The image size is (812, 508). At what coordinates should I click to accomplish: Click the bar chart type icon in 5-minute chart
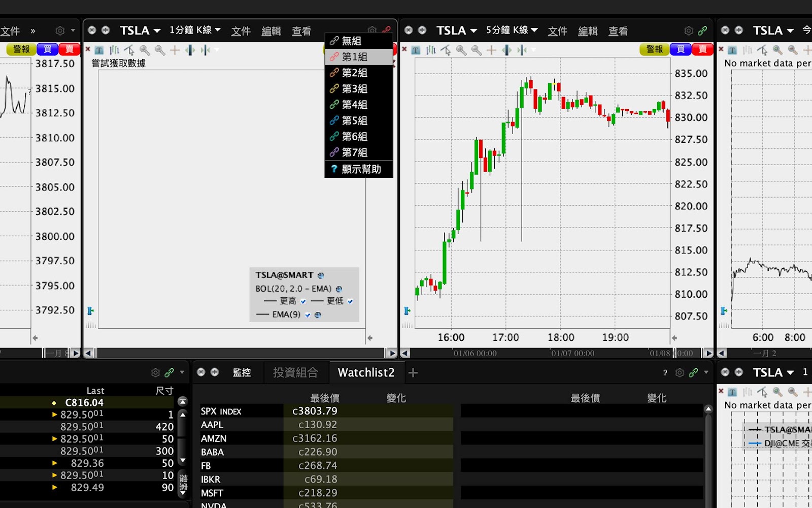point(431,50)
